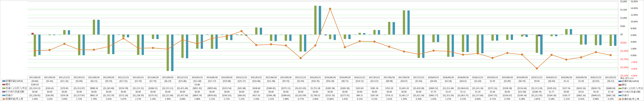Click the 0.10% ratio cell
This screenshot has width=644, height=101.
611,99
